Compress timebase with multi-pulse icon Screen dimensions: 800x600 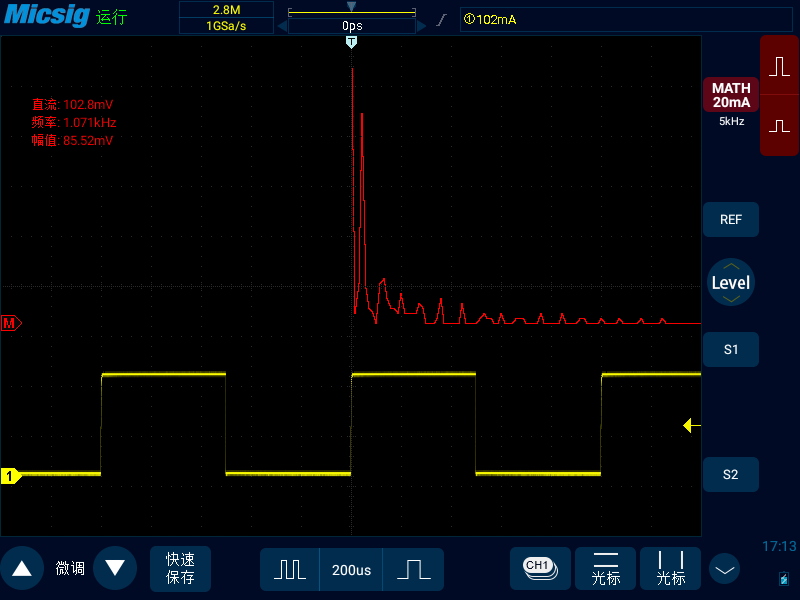click(x=290, y=569)
